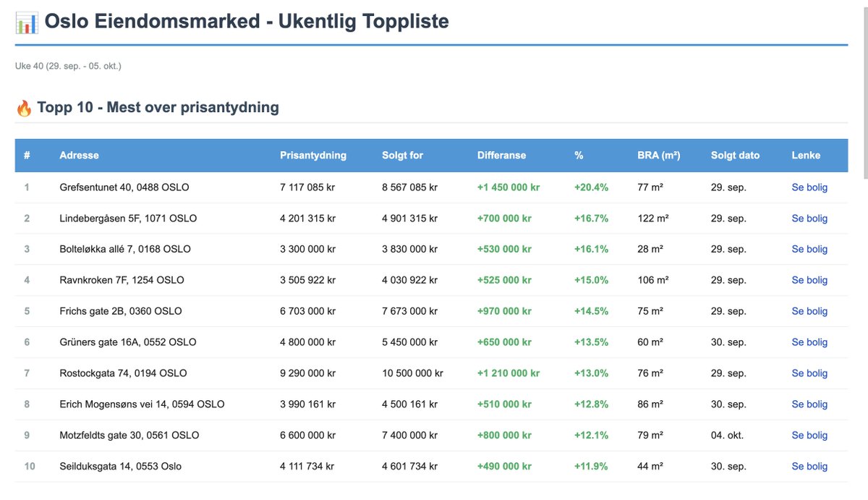Screen dimensions: 868x500
Task: Click the Prisantydning column header
Action: [x=313, y=156]
